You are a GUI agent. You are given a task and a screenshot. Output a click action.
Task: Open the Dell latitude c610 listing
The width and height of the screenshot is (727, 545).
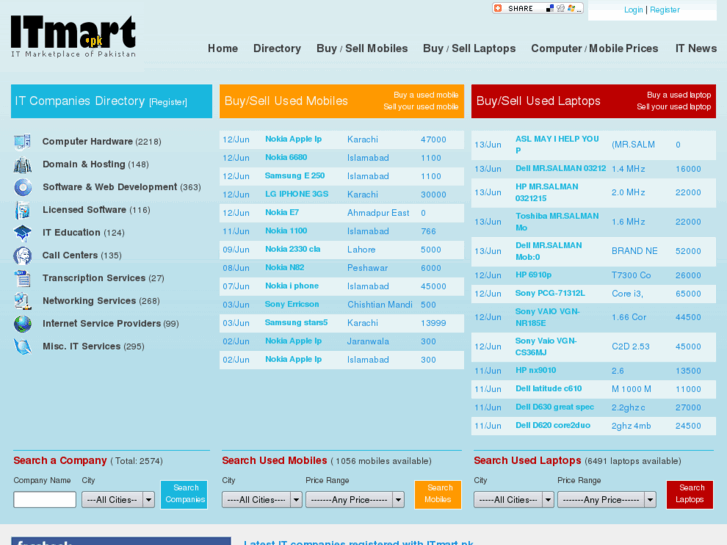tap(548, 389)
